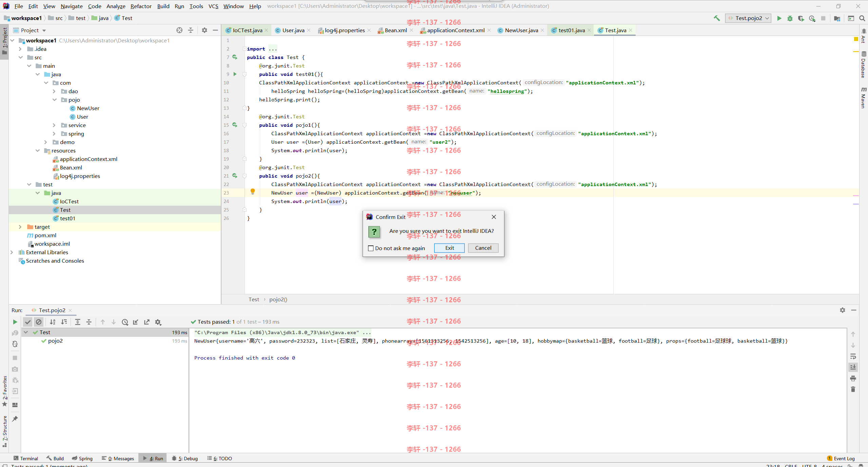Start debugging with the bug icon
The width and height of the screenshot is (868, 467).
[790, 18]
